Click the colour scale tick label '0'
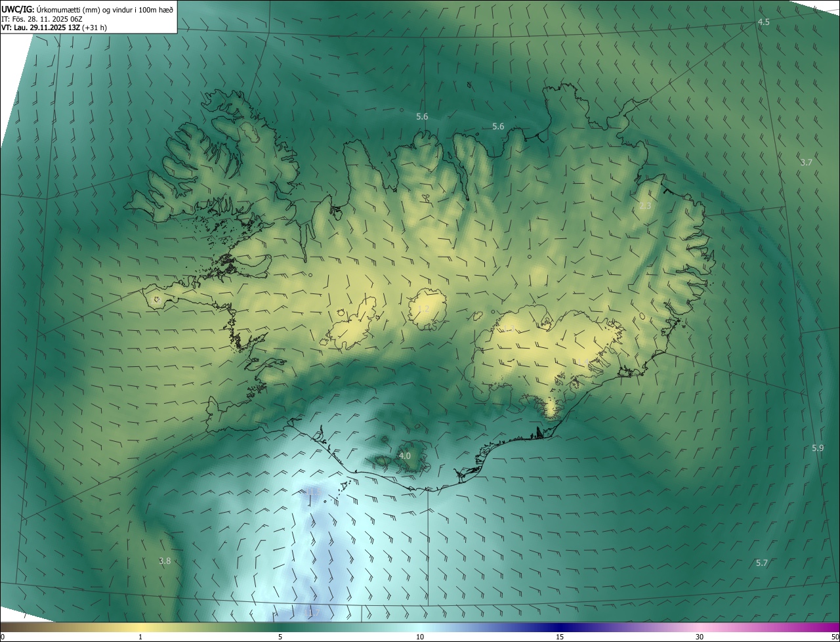The image size is (840, 642). [x=3, y=637]
